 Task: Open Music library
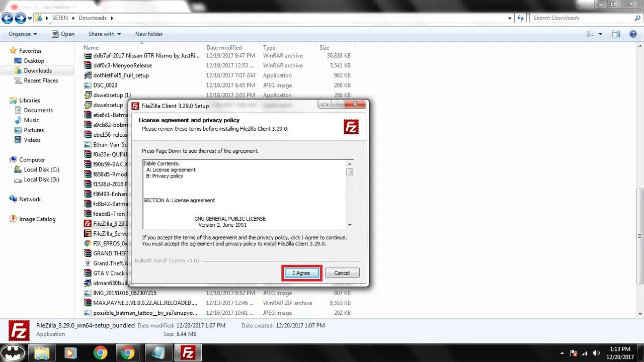(31, 120)
